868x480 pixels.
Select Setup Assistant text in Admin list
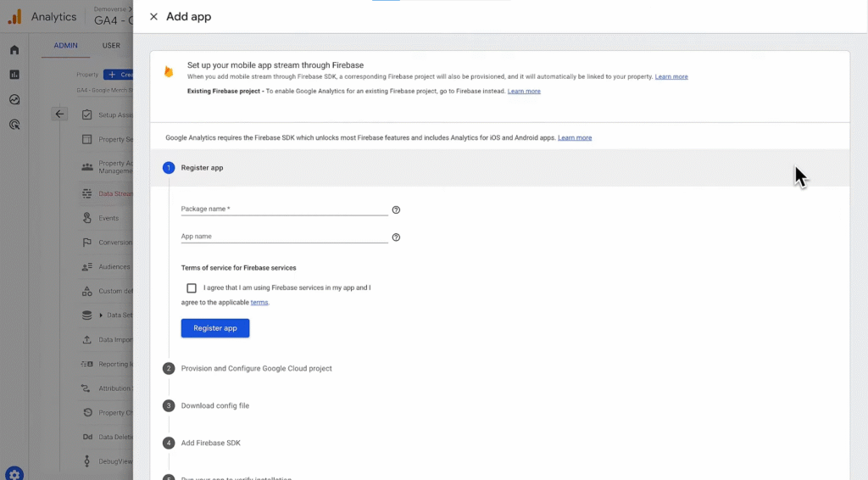click(x=115, y=115)
